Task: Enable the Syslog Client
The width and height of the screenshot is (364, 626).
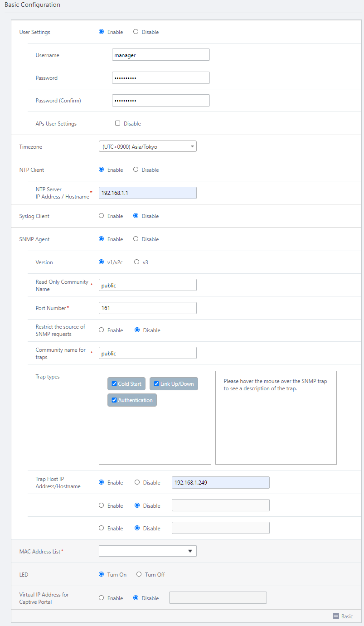Action: (x=102, y=216)
